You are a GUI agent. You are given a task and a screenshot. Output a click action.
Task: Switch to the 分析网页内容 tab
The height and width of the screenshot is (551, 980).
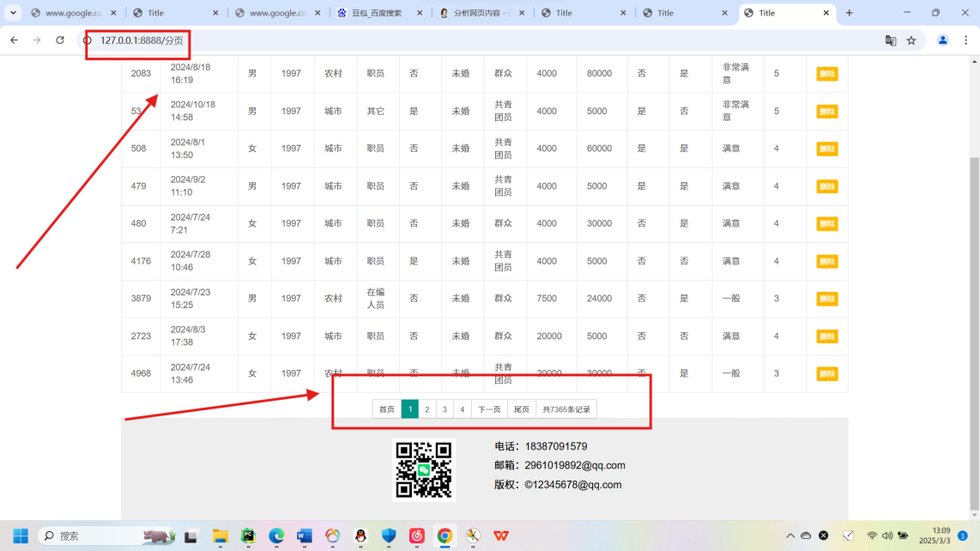pyautogui.click(x=481, y=13)
